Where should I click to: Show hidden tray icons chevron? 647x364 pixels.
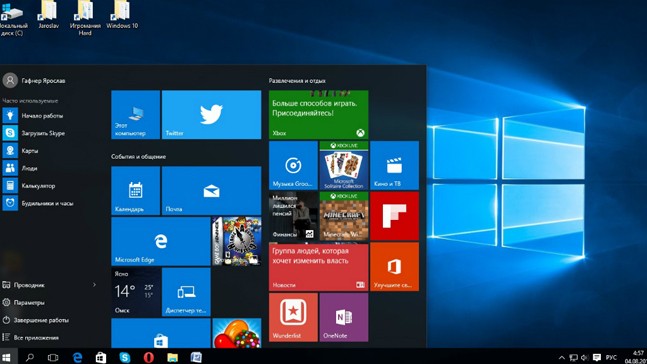(562, 357)
